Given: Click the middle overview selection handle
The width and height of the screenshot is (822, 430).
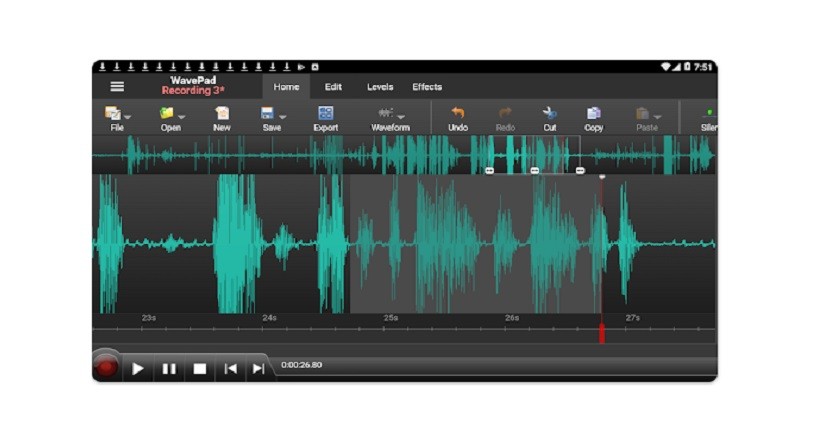Looking at the screenshot, I should tap(535, 170).
